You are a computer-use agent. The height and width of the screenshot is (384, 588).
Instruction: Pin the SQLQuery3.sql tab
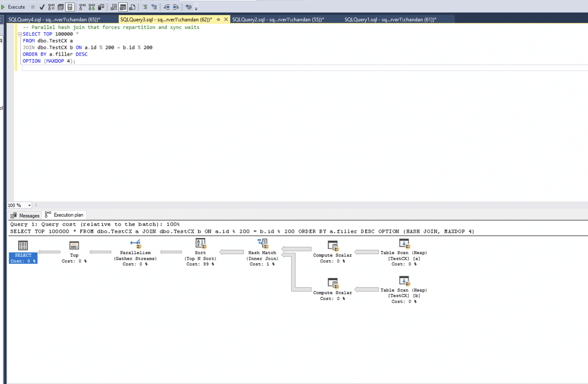[218, 19]
